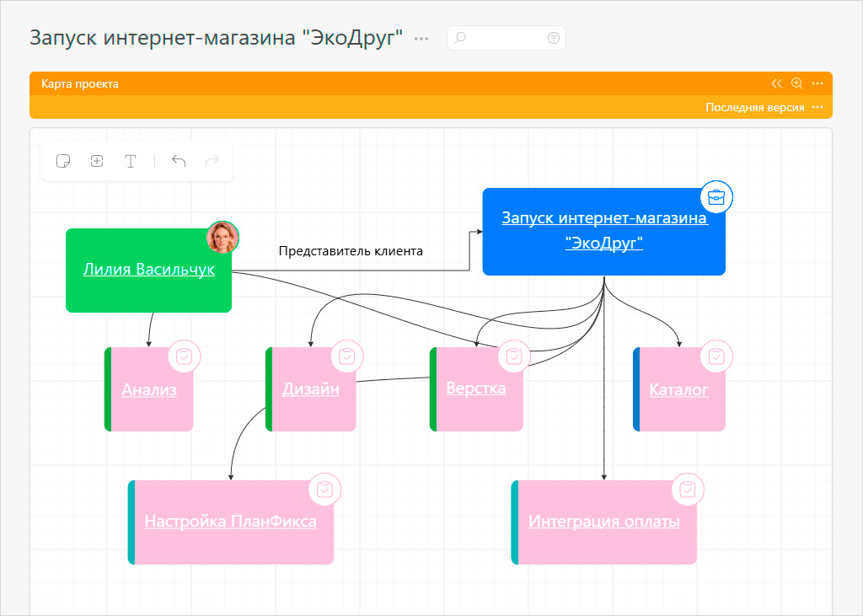Click the add object plus-box tool
This screenshot has width=863, height=616.
97,161
